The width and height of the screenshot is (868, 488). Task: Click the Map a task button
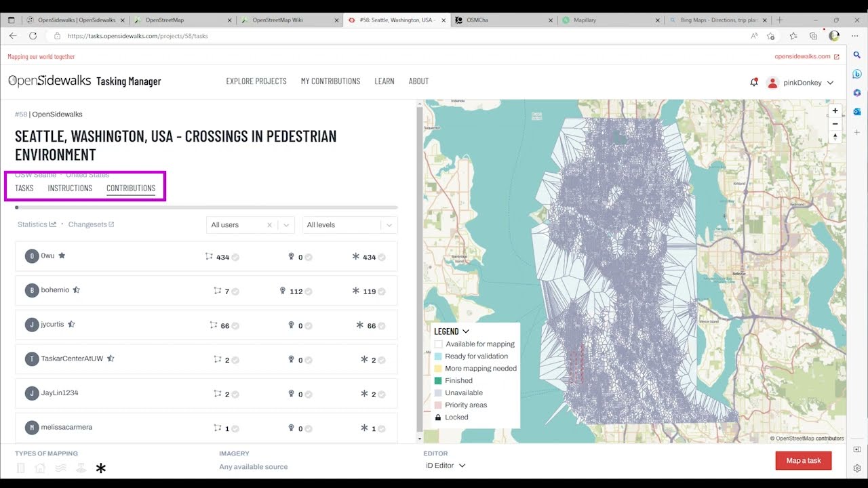[x=804, y=461]
